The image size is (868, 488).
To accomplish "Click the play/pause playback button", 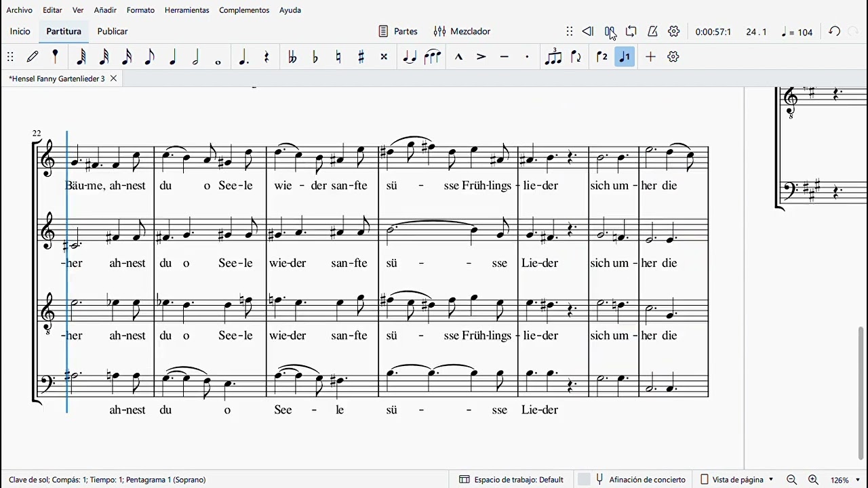I will (x=610, y=31).
